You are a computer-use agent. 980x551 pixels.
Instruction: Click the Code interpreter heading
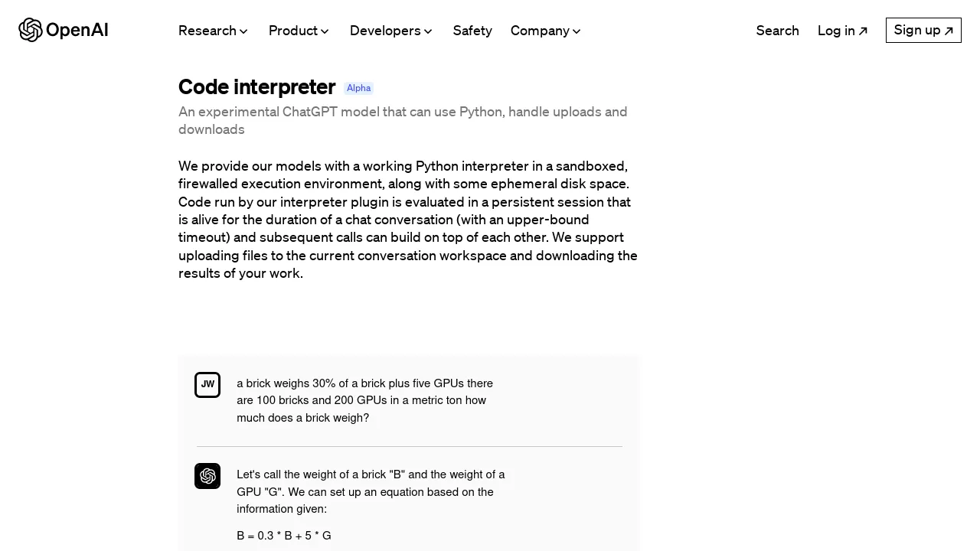coord(256,87)
